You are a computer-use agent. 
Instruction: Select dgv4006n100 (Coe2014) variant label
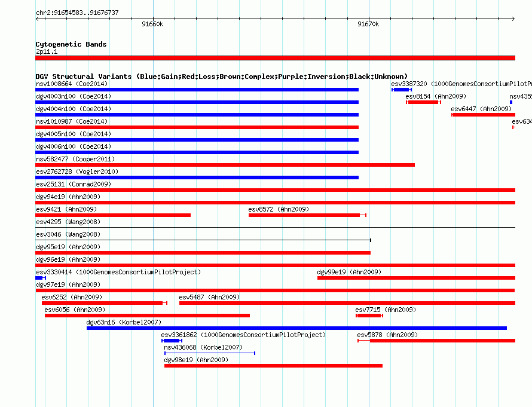tap(74, 146)
